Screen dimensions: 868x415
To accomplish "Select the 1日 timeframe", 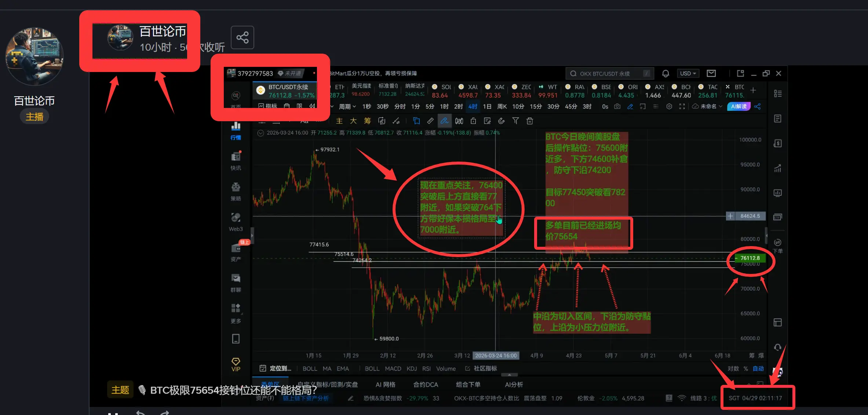I will tap(487, 107).
